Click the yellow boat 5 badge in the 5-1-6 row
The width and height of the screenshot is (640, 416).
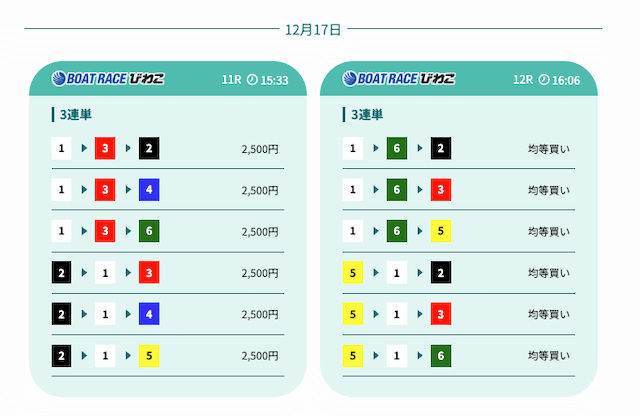[353, 355]
